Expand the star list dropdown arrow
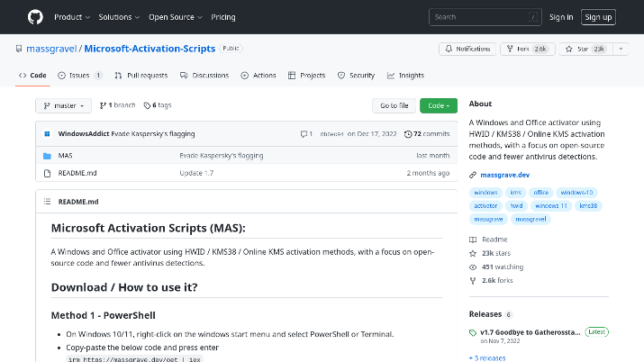The image size is (644, 362). pos(619,49)
